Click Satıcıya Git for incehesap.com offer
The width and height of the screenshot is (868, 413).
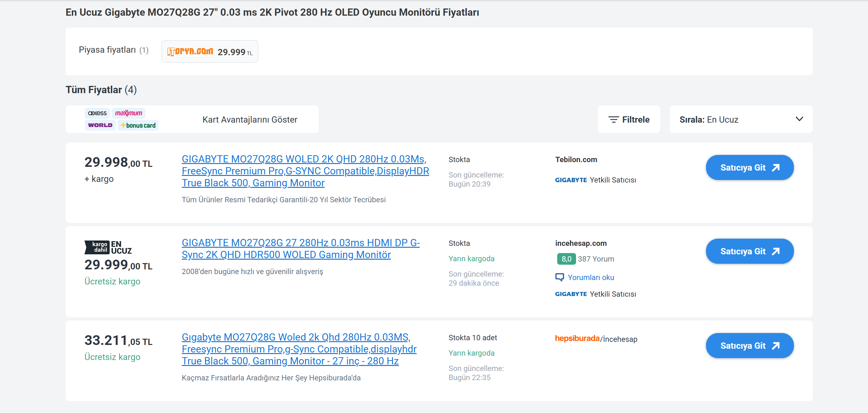749,252
